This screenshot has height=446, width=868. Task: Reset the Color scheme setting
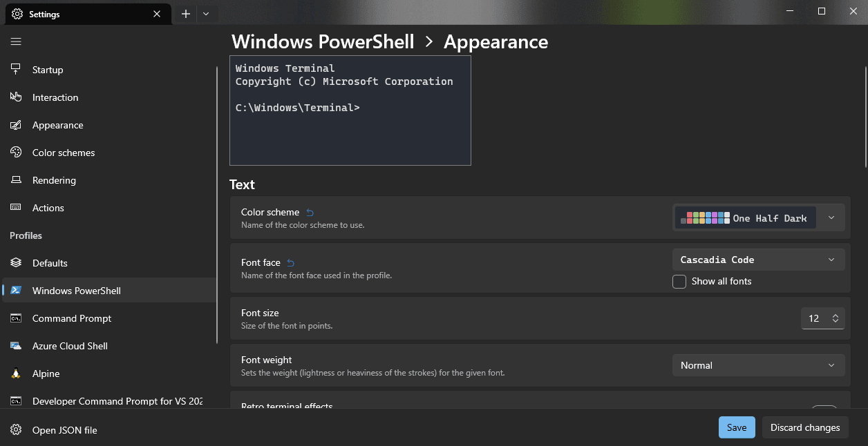[309, 212]
